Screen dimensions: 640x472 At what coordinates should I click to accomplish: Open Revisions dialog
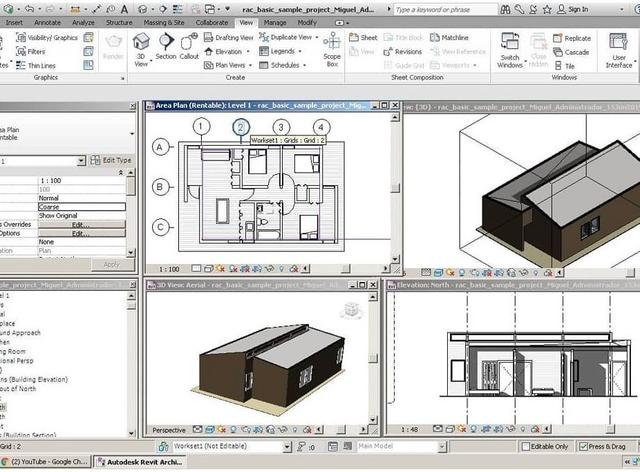(402, 51)
